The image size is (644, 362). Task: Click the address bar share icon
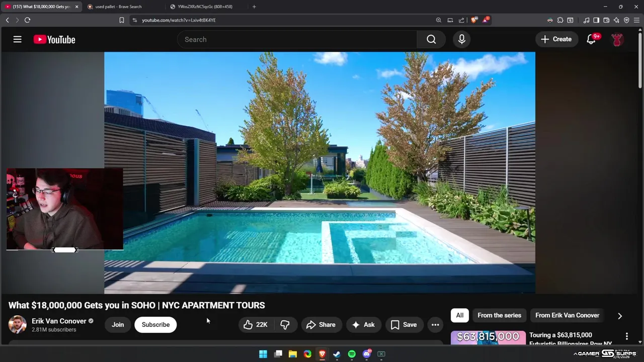pyautogui.click(x=461, y=20)
